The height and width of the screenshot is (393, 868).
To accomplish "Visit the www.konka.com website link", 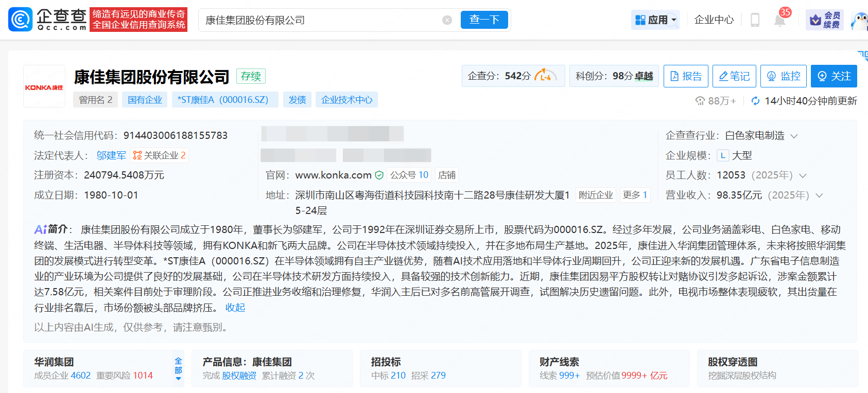I will 333,175.
